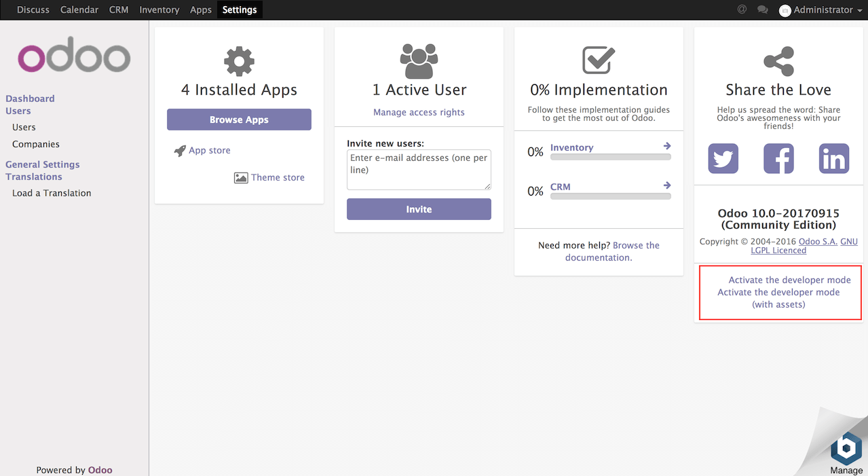Click the arrow icon next to CRM

(x=667, y=185)
